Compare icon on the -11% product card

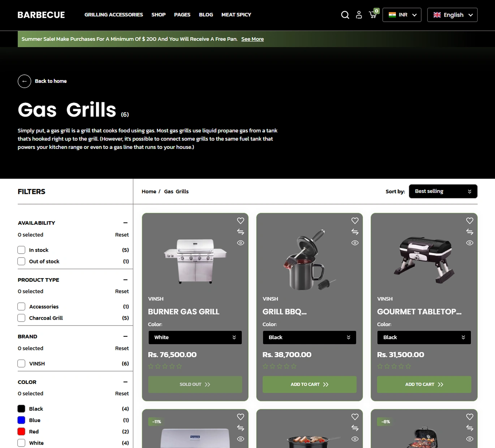pos(241,428)
